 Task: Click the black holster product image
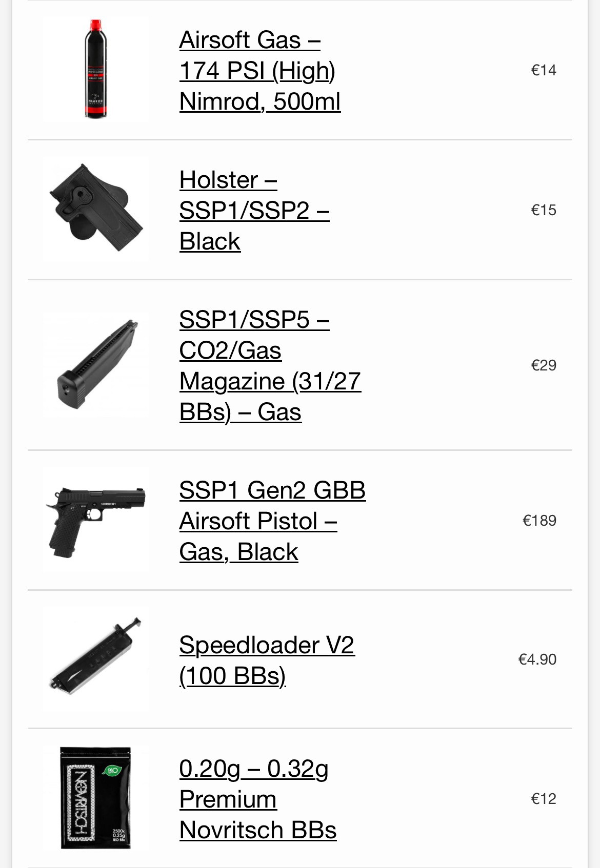tap(96, 209)
